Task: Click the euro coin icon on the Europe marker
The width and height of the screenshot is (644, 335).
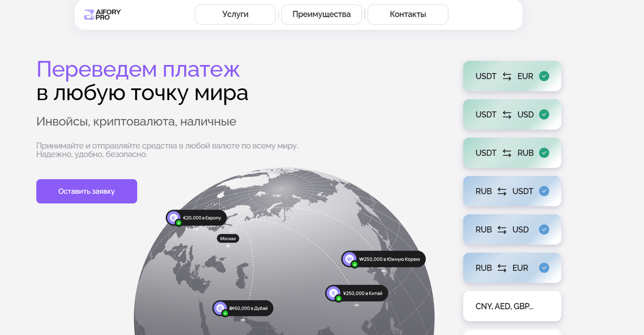Action: coord(173,217)
